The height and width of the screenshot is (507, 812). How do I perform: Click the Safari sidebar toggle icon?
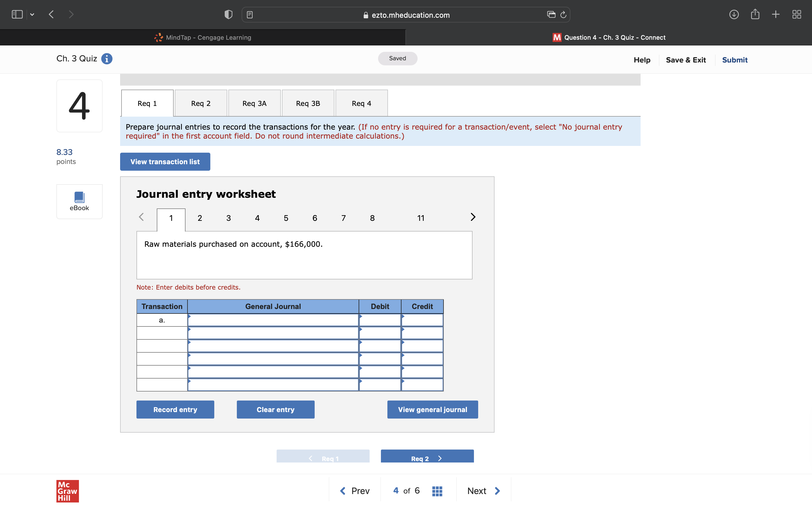(x=17, y=14)
